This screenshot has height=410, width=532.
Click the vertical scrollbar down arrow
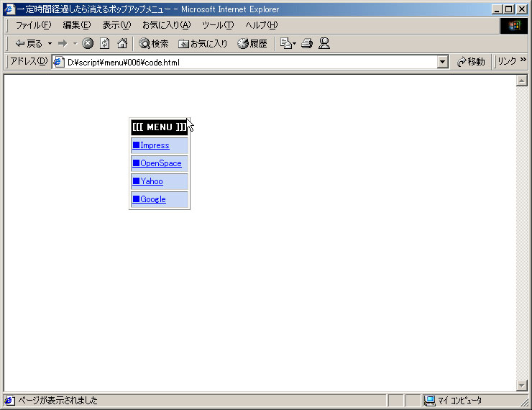click(522, 386)
